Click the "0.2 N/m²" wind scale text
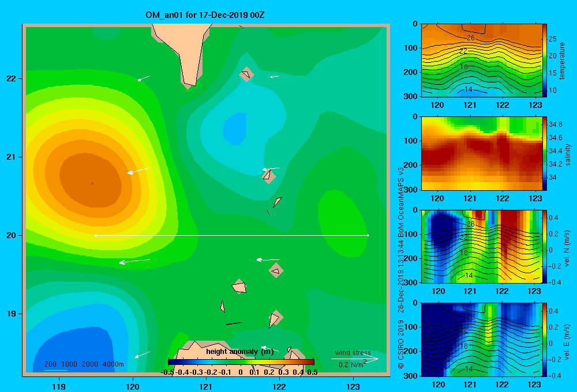The height and width of the screenshot is (392, 577). coord(353,364)
